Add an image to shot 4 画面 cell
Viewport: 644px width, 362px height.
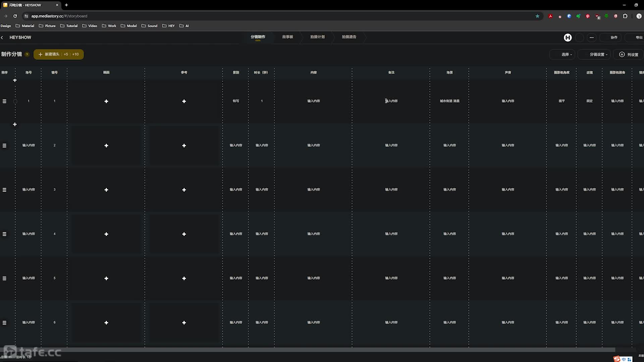click(x=106, y=234)
